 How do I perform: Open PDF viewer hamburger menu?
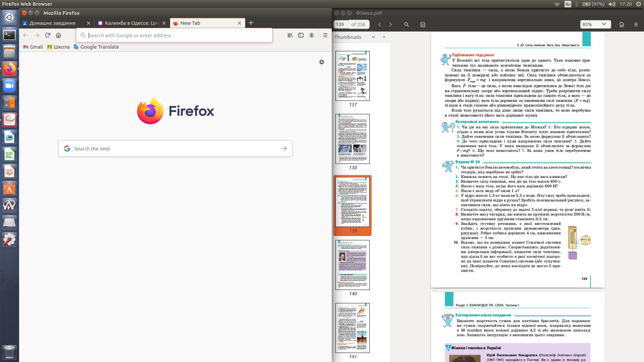pyautogui.click(x=636, y=24)
